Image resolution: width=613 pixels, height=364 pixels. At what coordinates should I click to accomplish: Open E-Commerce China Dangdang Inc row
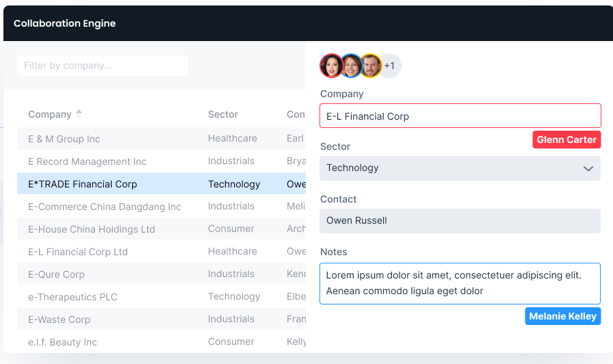point(104,207)
